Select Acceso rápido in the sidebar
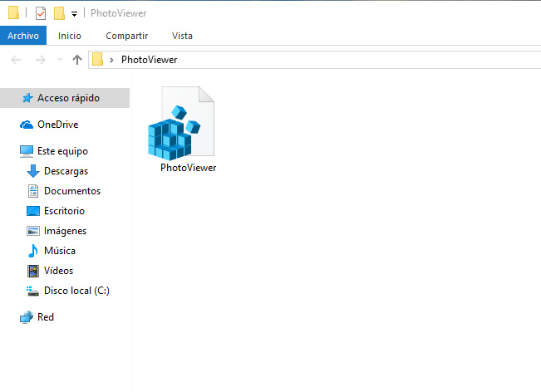 65,98
